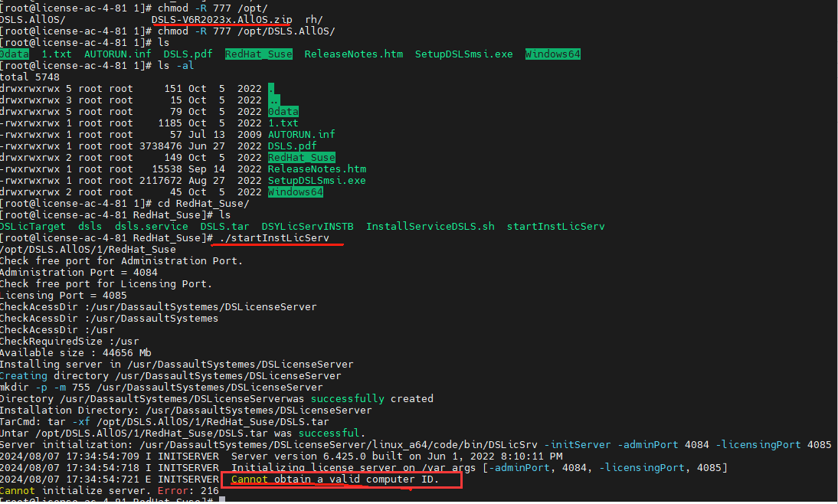The width and height of the screenshot is (838, 504).
Task: Click the 'CheckRequiredSize :/usr' line
Action: pyautogui.click(x=70, y=341)
